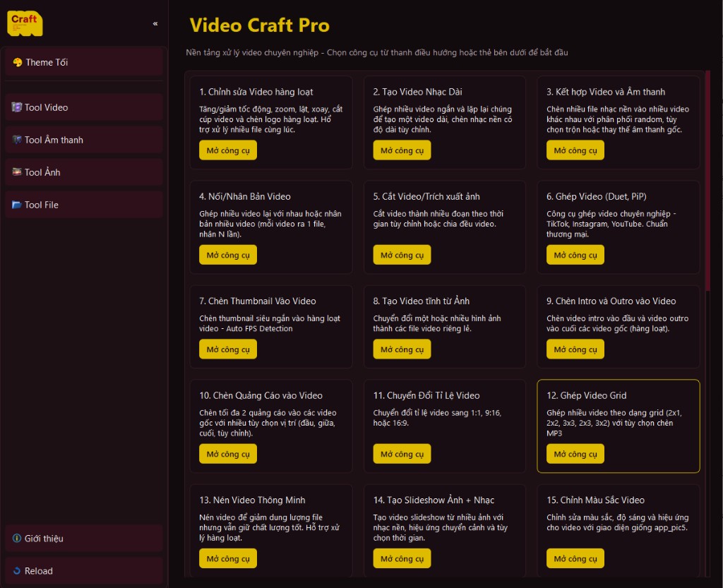Click the info icon beside Giới thiệu
Screen dimensions: 723x588
pyautogui.click(x=17, y=538)
